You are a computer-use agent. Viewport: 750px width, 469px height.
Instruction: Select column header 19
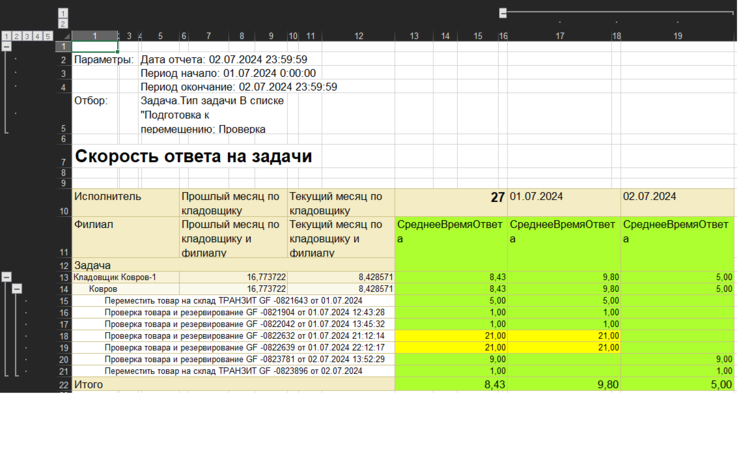tap(678, 36)
